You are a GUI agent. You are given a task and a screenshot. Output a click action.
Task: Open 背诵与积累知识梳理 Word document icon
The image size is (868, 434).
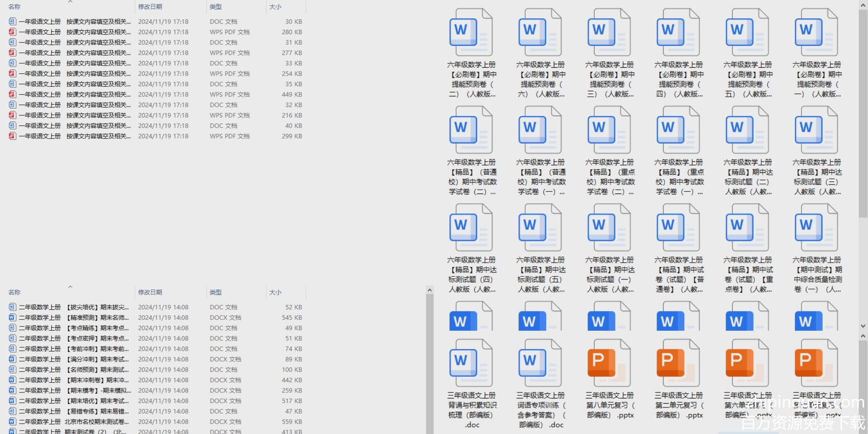(471, 363)
